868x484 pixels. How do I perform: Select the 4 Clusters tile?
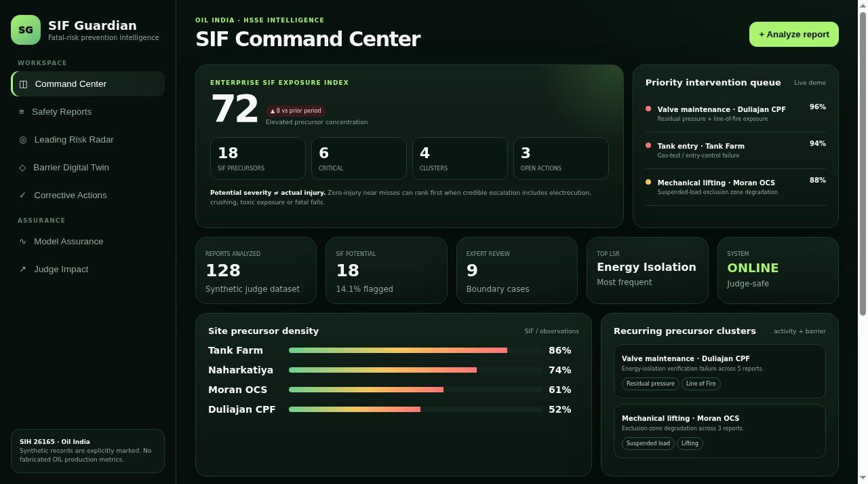[x=460, y=158]
